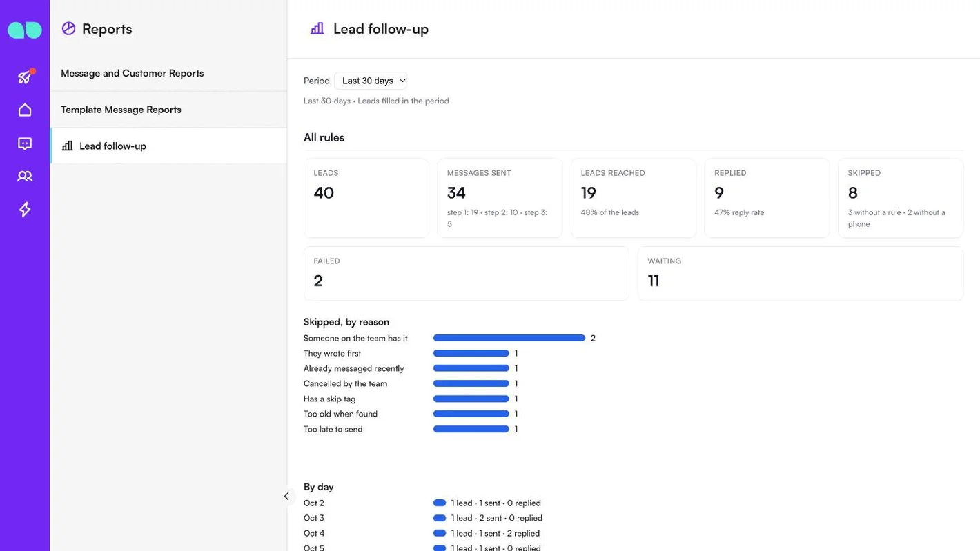The width and height of the screenshot is (980, 551).
Task: Click the 'Someone on the team has it' bar
Action: 509,338
